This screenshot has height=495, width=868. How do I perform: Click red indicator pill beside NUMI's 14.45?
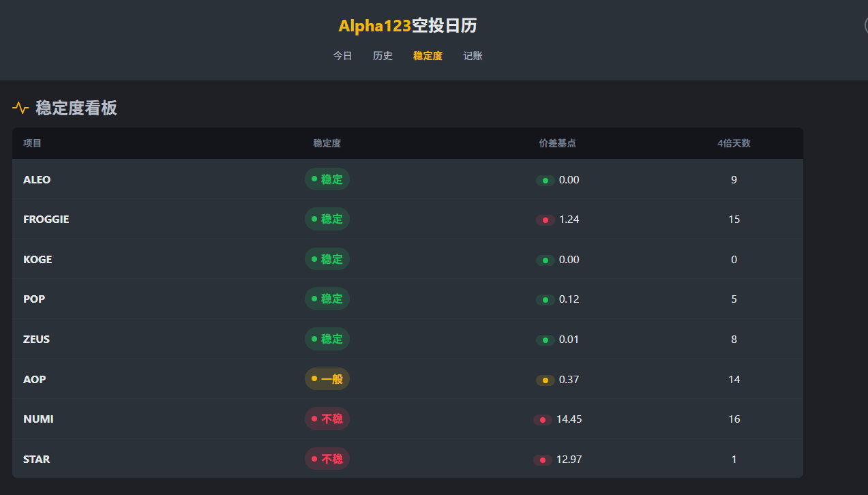543,420
